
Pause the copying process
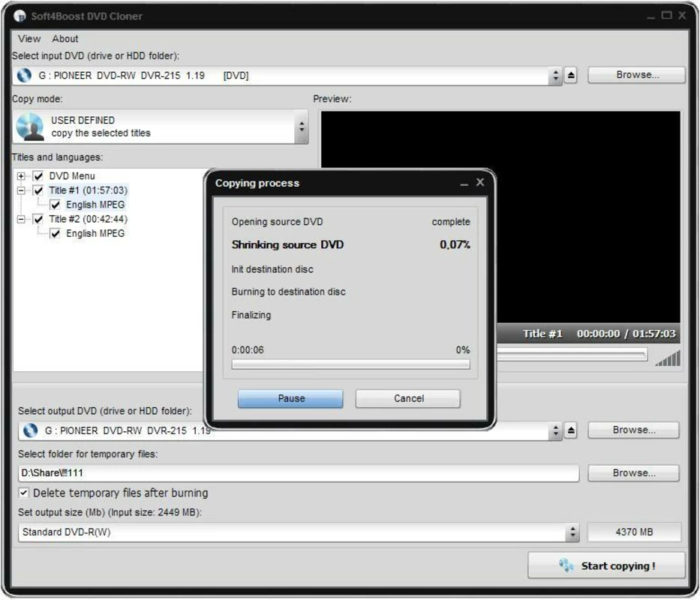[x=290, y=398]
